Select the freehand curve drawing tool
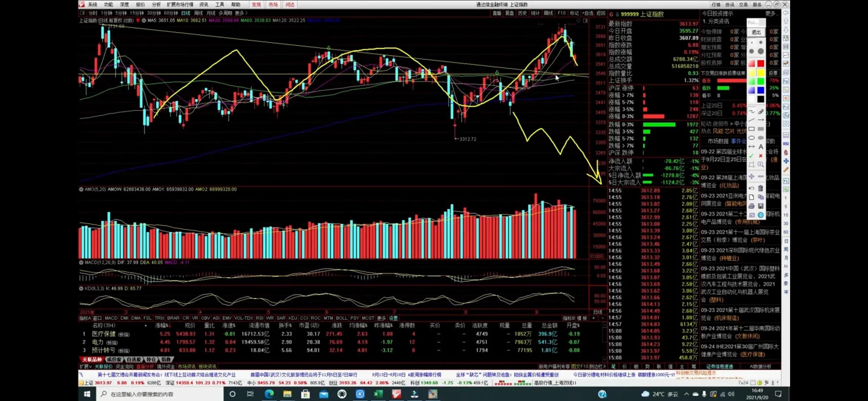This screenshot has height=401, width=868. click(x=752, y=111)
